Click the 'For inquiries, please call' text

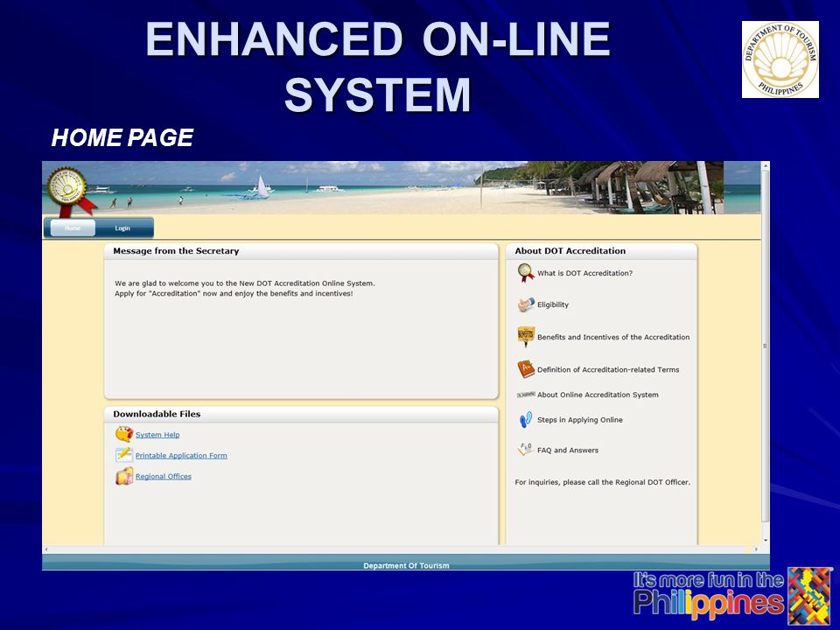point(603,482)
